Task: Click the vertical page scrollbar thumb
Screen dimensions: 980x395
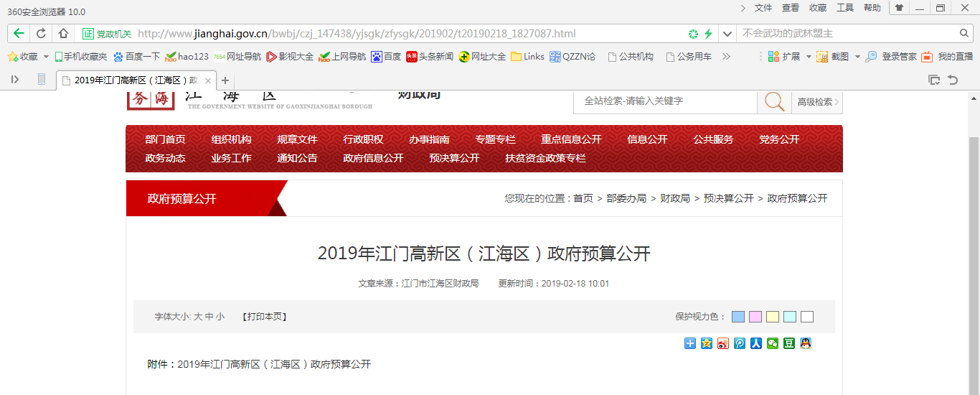Action: [974, 264]
